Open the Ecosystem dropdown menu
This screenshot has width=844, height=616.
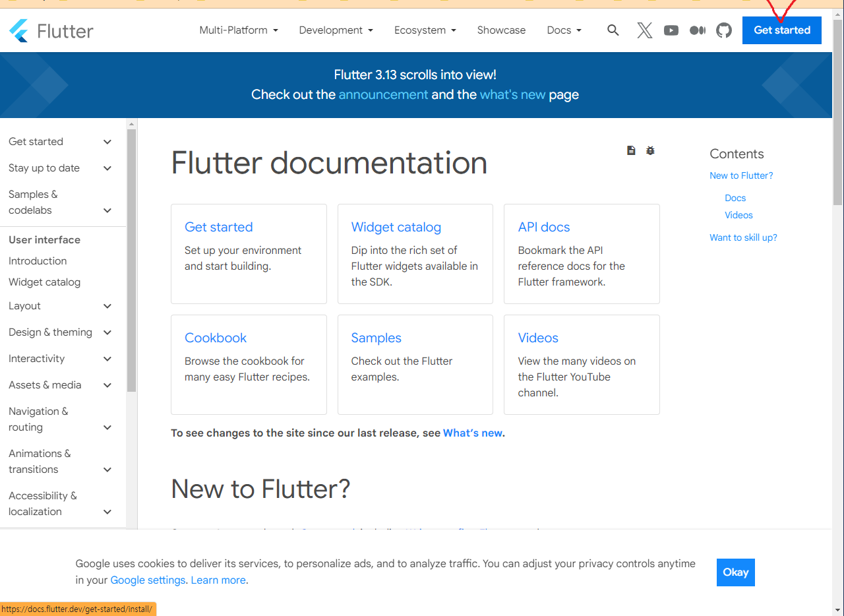pos(425,30)
